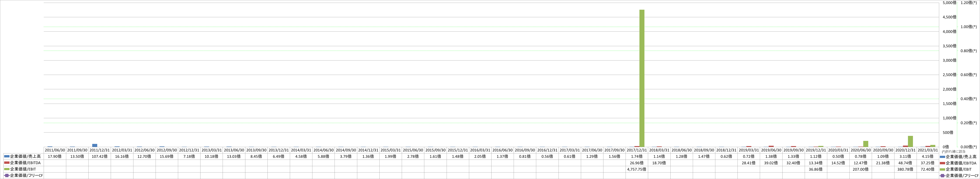Select the 1.56倍 cell
This screenshot has height=179, width=980.
coord(615,157)
